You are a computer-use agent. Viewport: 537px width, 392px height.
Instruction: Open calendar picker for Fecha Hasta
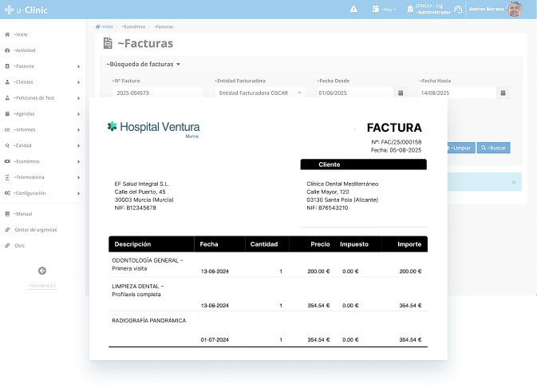click(503, 93)
